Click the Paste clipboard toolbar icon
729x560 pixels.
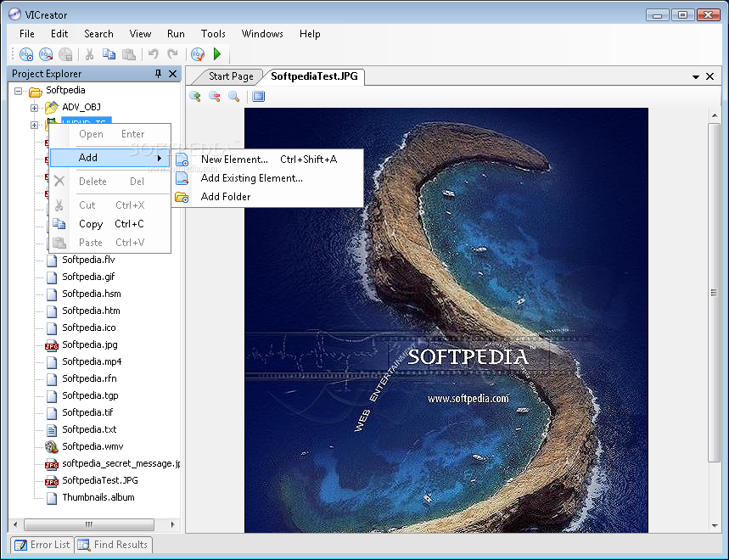click(x=128, y=54)
